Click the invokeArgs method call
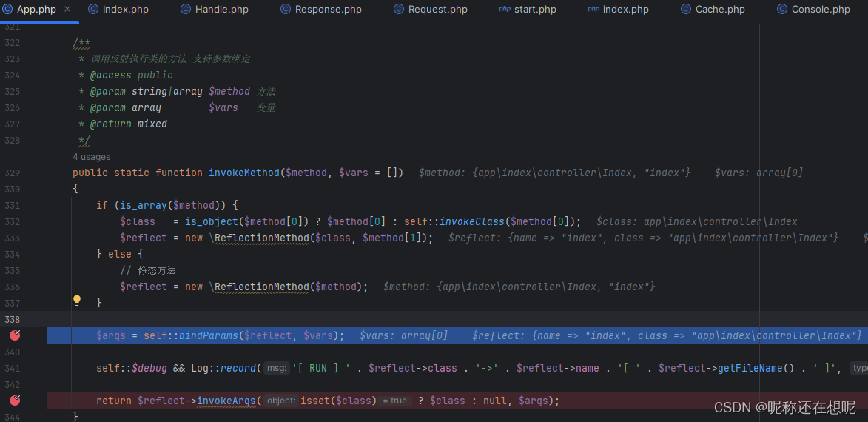This screenshot has height=422, width=868. (x=227, y=400)
